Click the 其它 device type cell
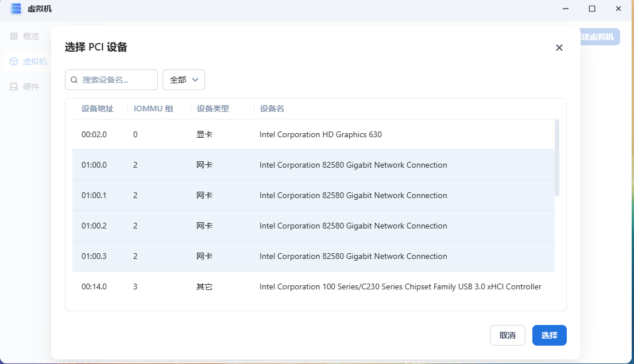This screenshot has width=634, height=364. coord(204,286)
